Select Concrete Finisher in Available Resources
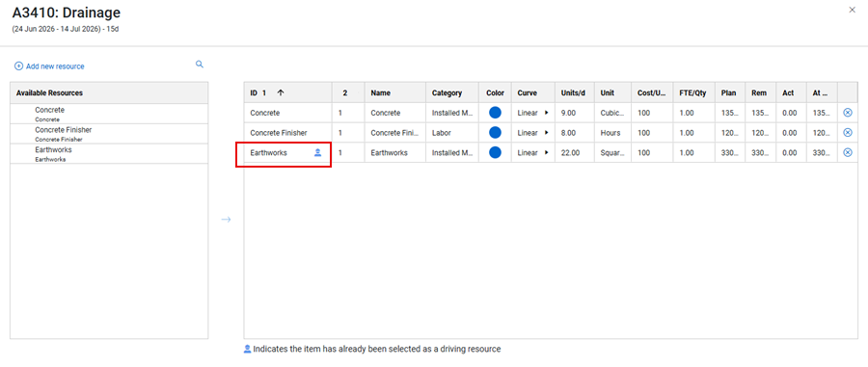 (x=109, y=134)
